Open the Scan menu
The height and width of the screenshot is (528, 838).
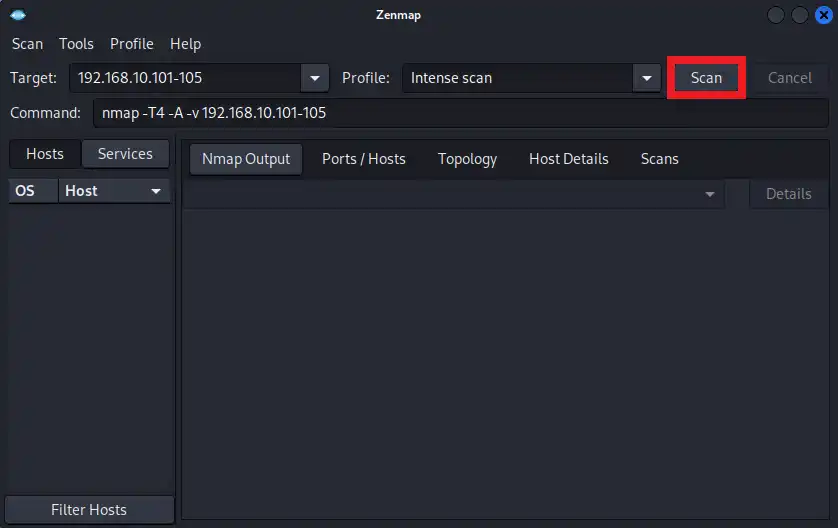[27, 44]
